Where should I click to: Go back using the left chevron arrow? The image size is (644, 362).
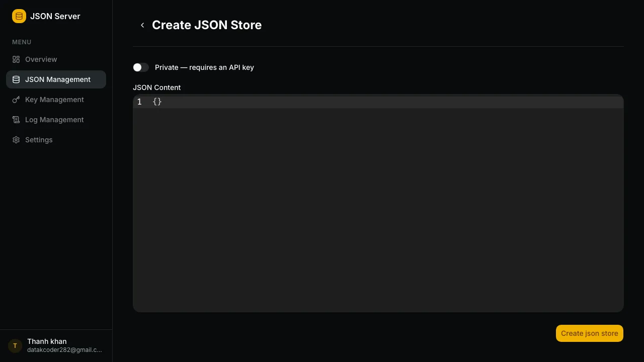tap(142, 25)
